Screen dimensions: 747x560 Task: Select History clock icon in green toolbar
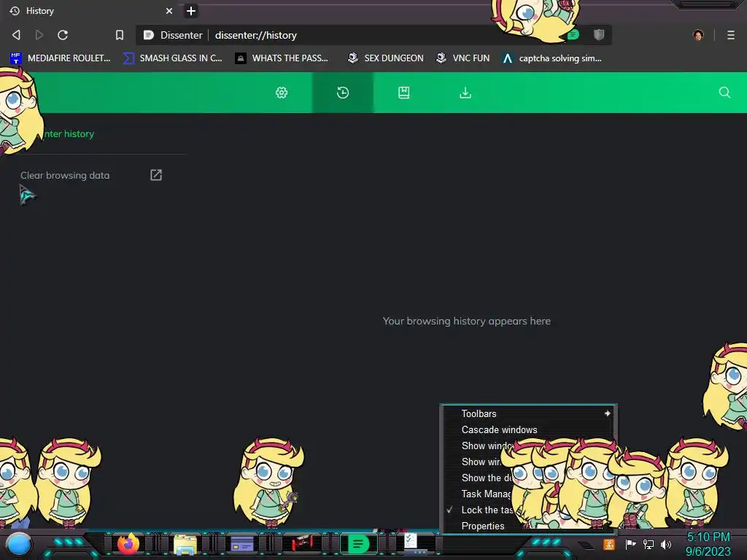[x=343, y=93]
